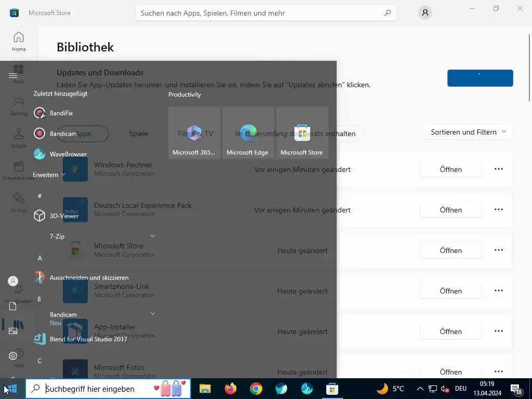Viewport: 532px width, 399px height.
Task: Click Öffnen for Microsoft Store
Action: 450,250
